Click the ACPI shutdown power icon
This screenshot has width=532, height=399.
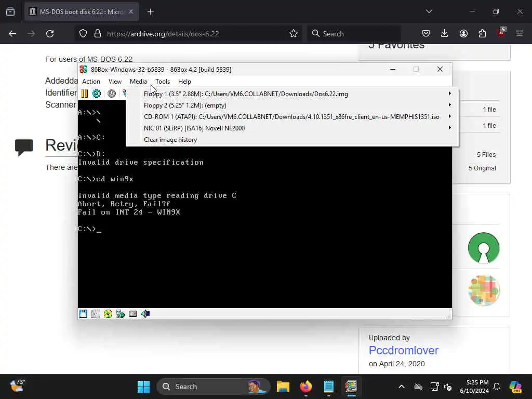tap(112, 94)
